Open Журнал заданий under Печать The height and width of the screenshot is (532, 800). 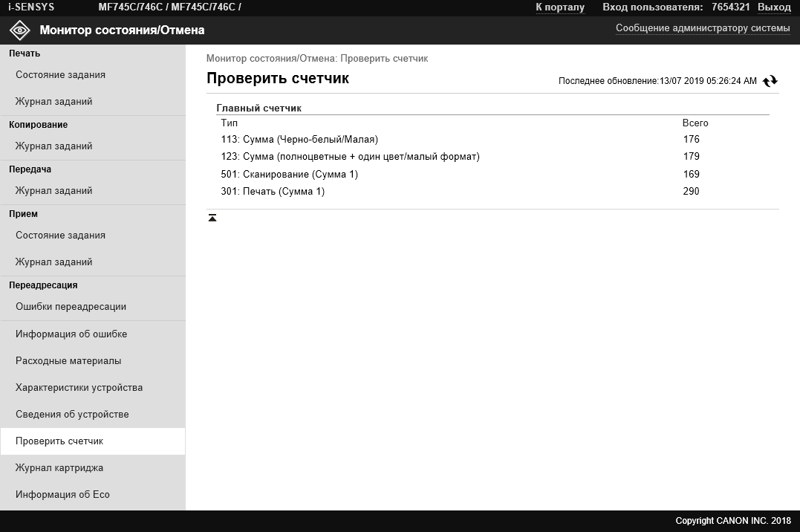click(53, 101)
